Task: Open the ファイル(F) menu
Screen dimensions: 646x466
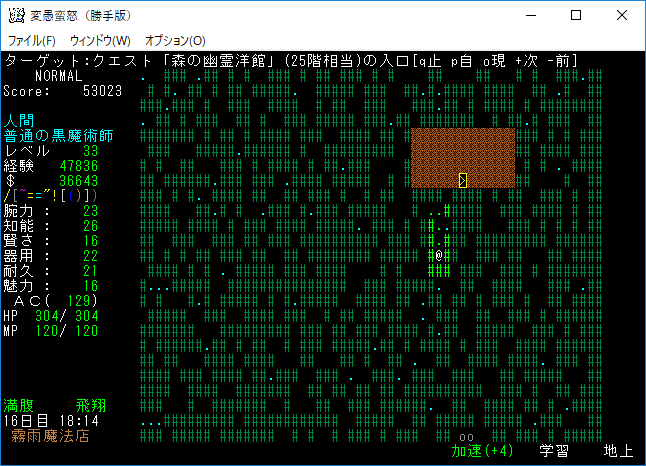Action: point(32,41)
